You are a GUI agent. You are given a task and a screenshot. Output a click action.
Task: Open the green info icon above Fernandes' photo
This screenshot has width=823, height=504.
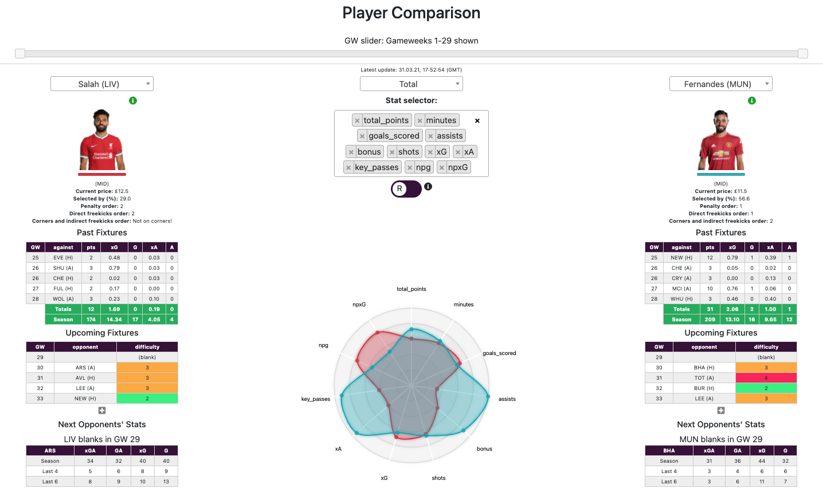tap(751, 100)
